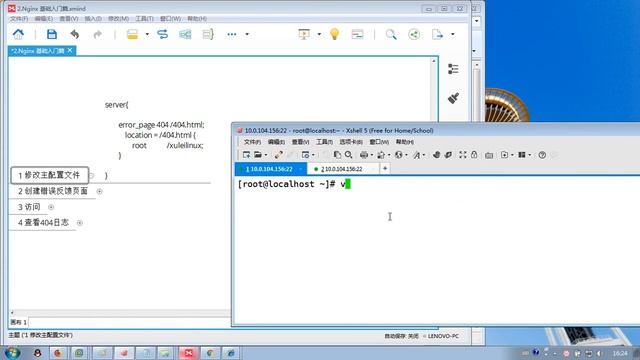Open the Windows Start button
Viewport: 640px width, 360px height.
12,353
